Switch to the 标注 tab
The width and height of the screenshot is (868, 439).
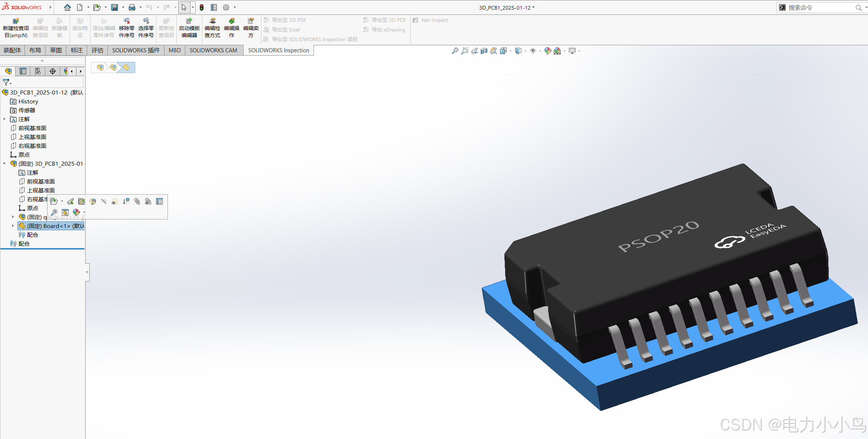coord(77,50)
